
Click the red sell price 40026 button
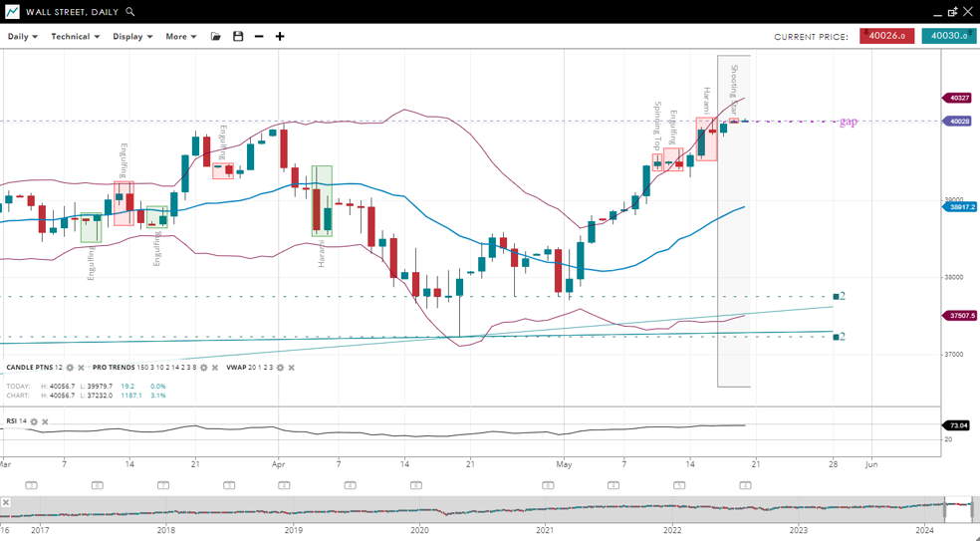[886, 36]
